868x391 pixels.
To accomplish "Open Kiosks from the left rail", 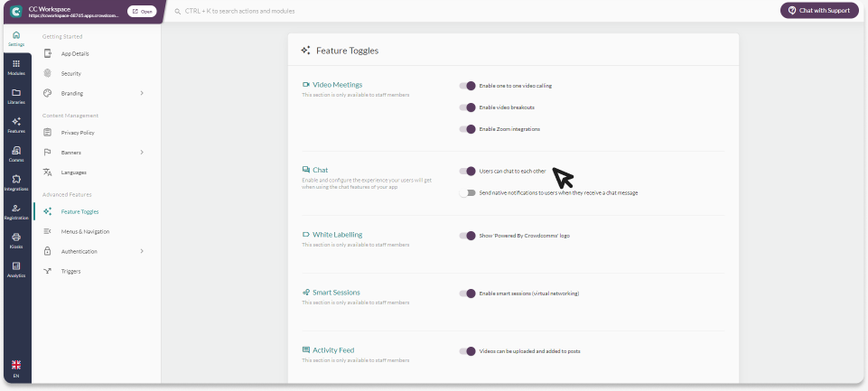I will [16, 240].
